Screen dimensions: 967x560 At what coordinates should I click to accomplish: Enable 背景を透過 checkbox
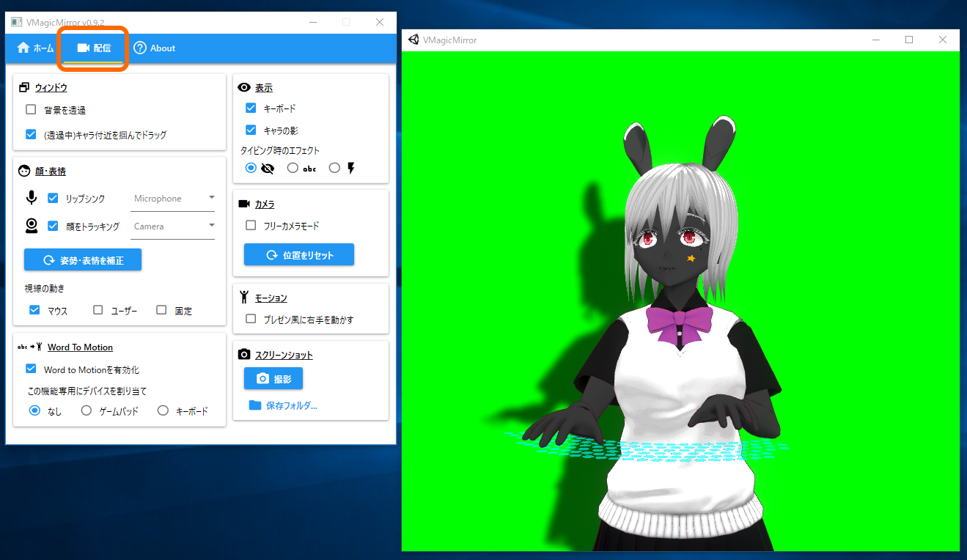[x=31, y=110]
